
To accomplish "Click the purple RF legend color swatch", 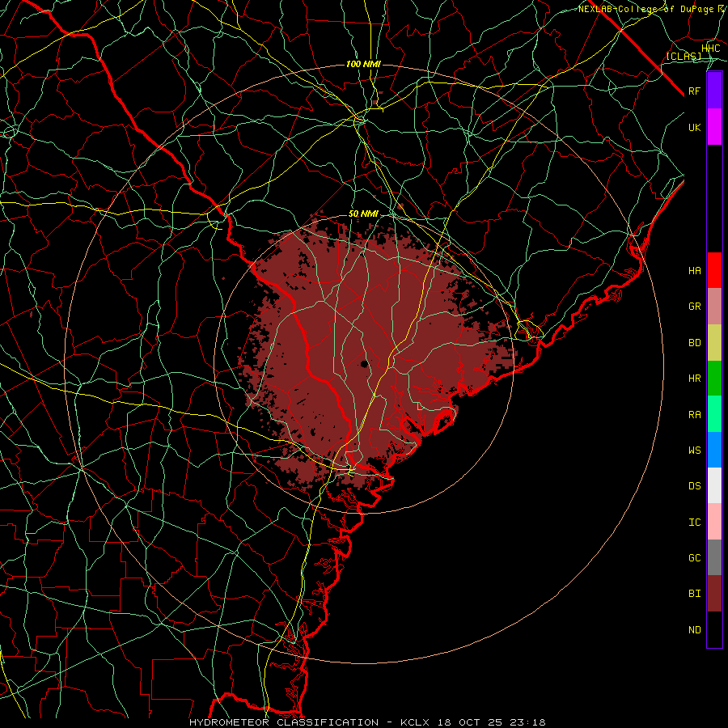I will tap(714, 91).
